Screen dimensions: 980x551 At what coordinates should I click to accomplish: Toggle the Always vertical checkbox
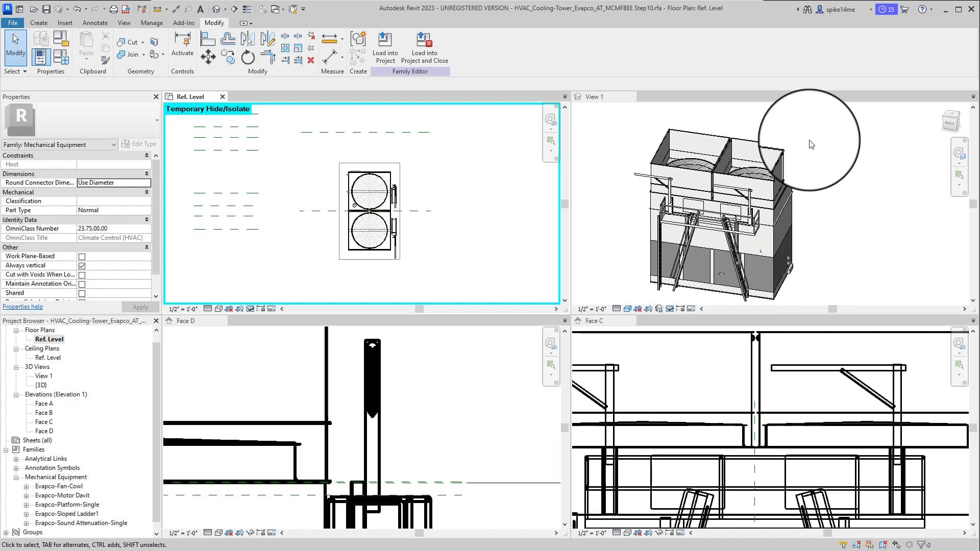(x=82, y=266)
